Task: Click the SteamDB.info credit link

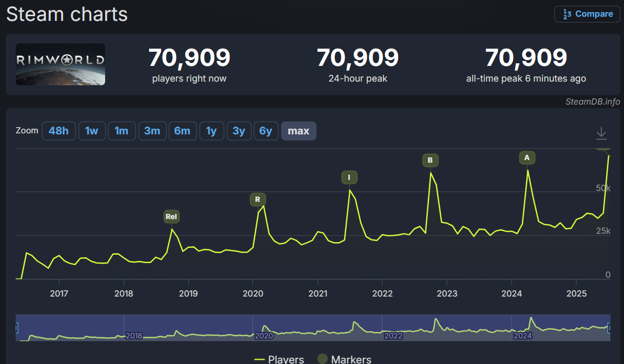Action: 593,102
